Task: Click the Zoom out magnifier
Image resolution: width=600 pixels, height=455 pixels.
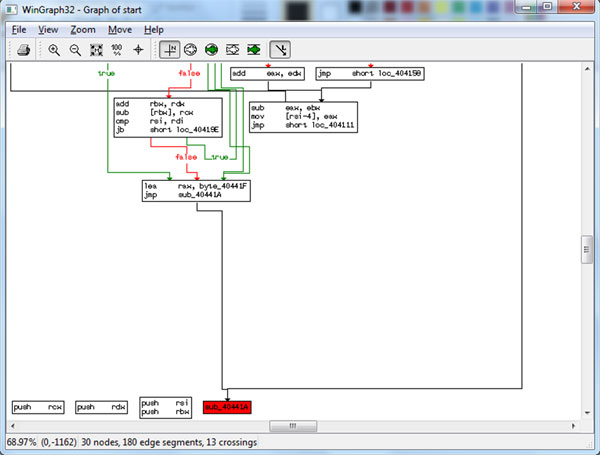Action: pos(75,50)
